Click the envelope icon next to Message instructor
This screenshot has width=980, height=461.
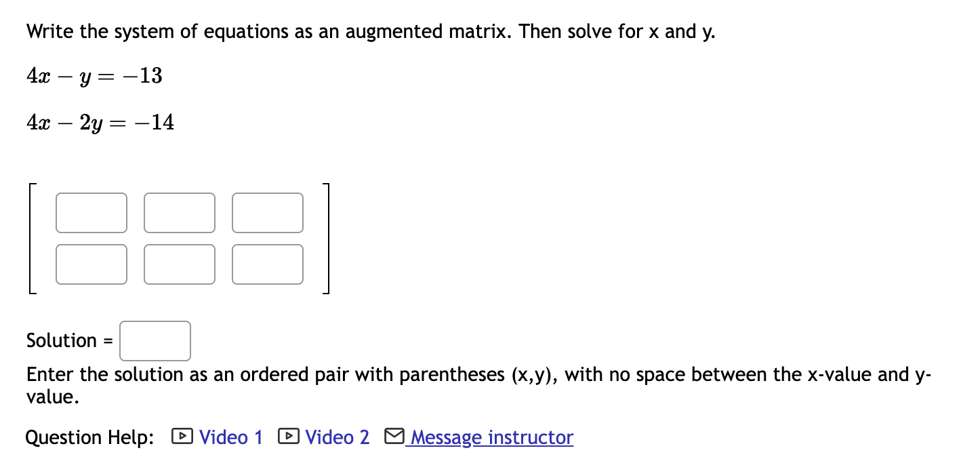coord(395,435)
